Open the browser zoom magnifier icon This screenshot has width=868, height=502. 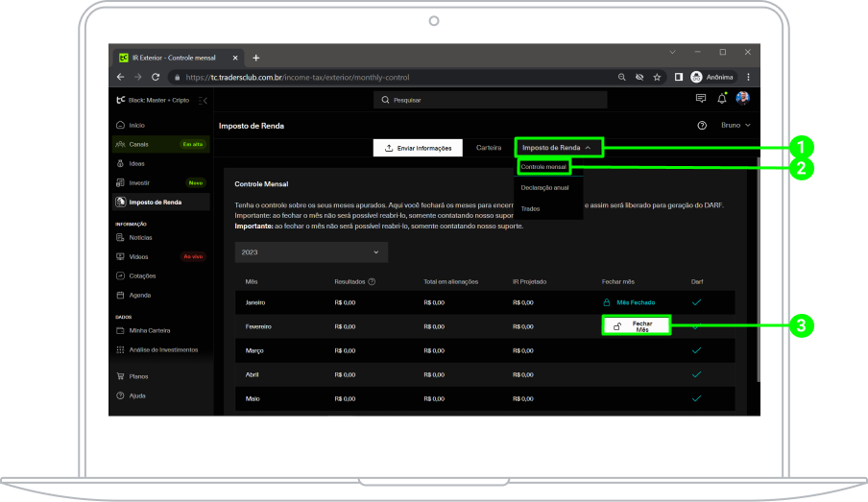tap(621, 77)
